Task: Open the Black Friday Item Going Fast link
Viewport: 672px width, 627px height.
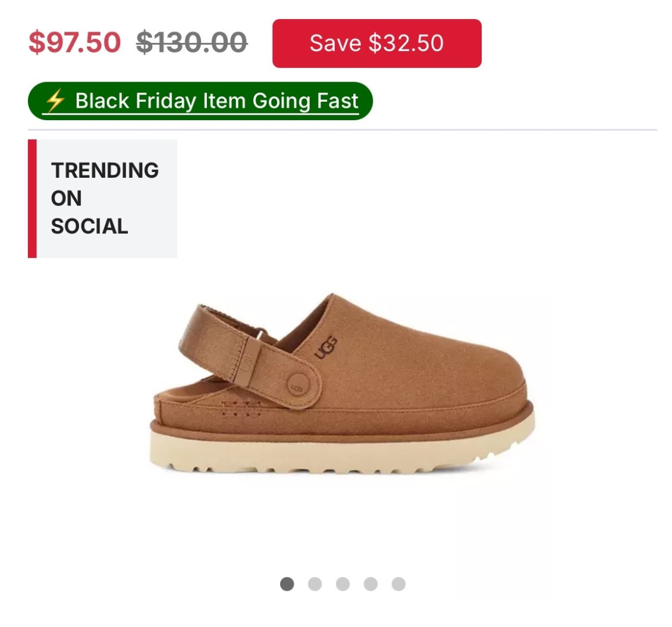Action: (216, 101)
